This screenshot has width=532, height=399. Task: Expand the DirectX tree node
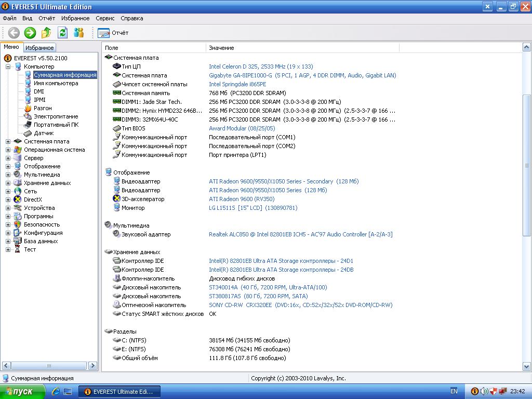click(x=8, y=200)
